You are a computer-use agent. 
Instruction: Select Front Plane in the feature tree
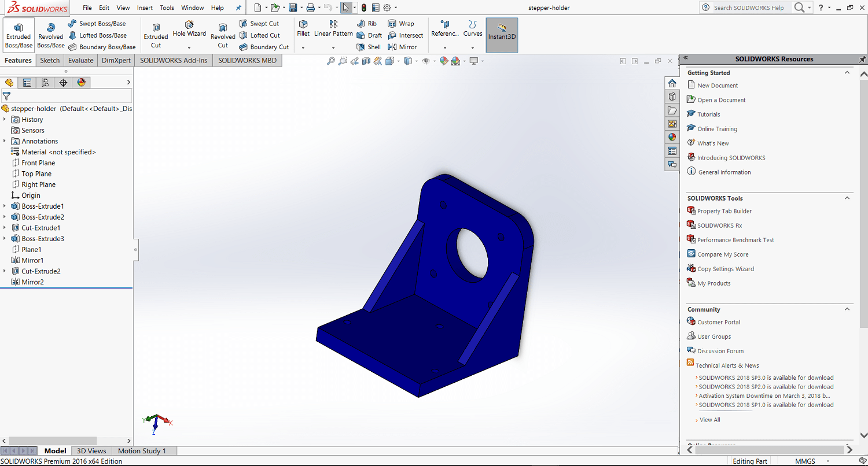tap(38, 163)
